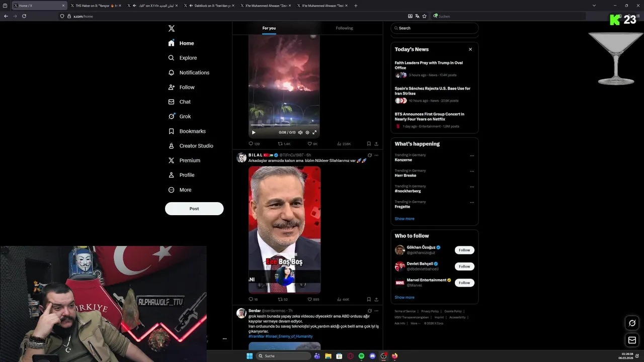Share the video post with 238K views
The width and height of the screenshot is (644, 362).
tap(376, 144)
